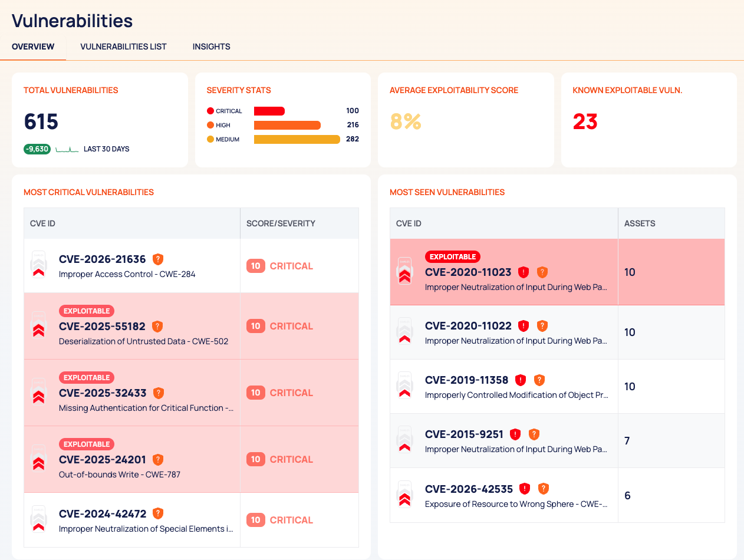Click the Exploitable badge above CVE-2025-24201
The image size is (744, 560).
(x=87, y=444)
